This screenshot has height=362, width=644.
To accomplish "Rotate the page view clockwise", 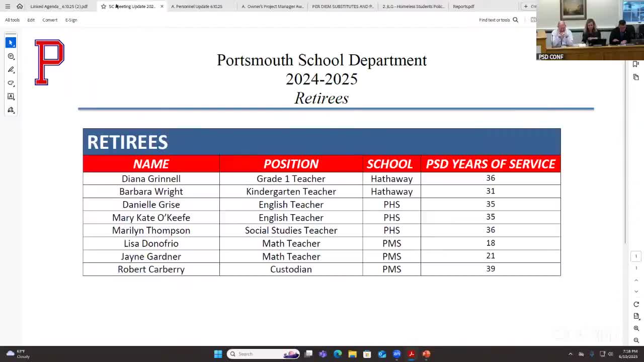I will coord(636,304).
